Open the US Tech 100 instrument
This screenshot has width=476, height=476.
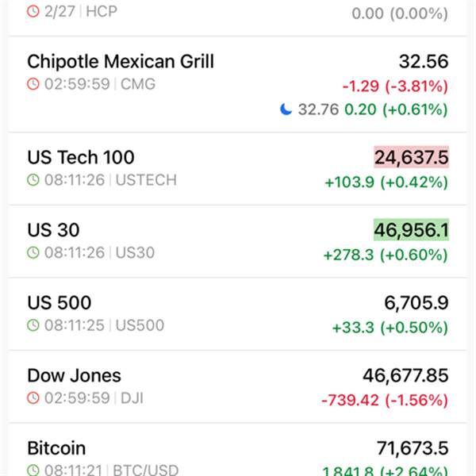point(81,157)
